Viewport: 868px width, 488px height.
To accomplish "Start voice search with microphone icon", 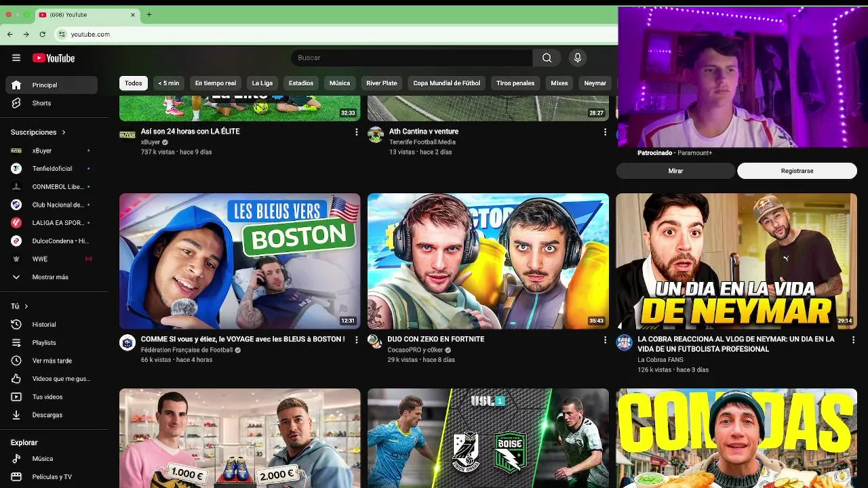I will point(578,58).
